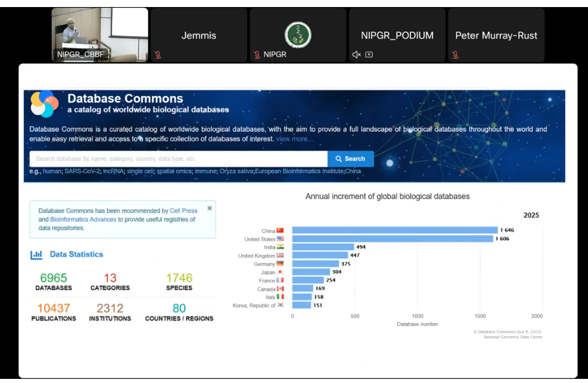The image size is (588, 383).
Task: Click the magnifier icon on the Search button
Action: coord(338,159)
